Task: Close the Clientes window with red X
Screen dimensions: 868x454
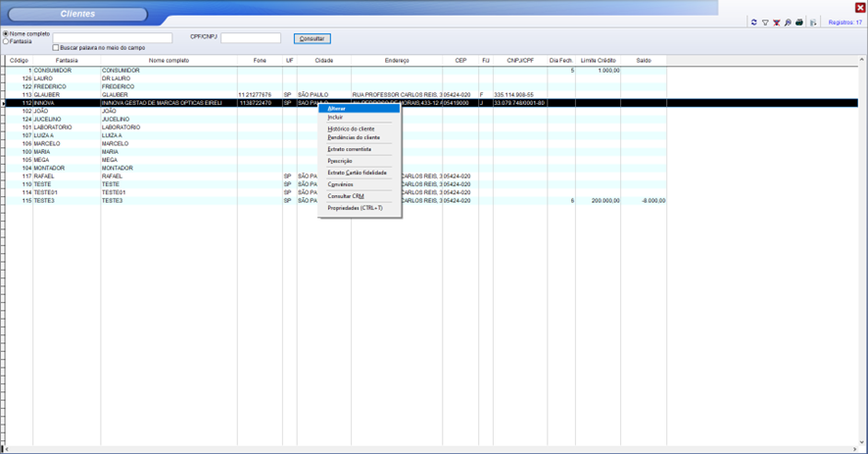Action: click(x=860, y=7)
